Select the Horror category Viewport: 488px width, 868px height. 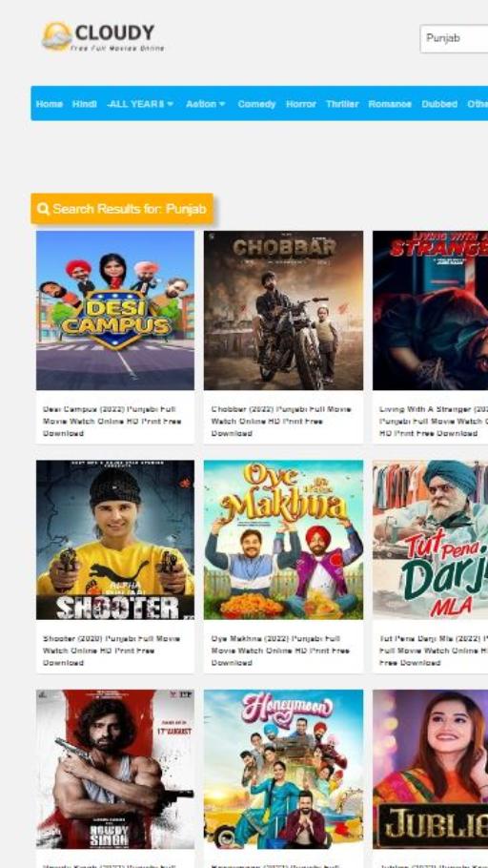(x=301, y=104)
